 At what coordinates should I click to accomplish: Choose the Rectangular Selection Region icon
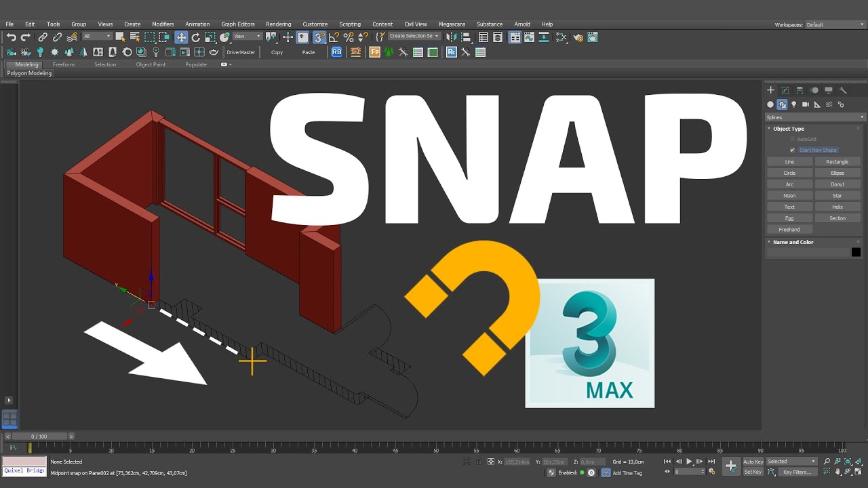pyautogui.click(x=149, y=37)
